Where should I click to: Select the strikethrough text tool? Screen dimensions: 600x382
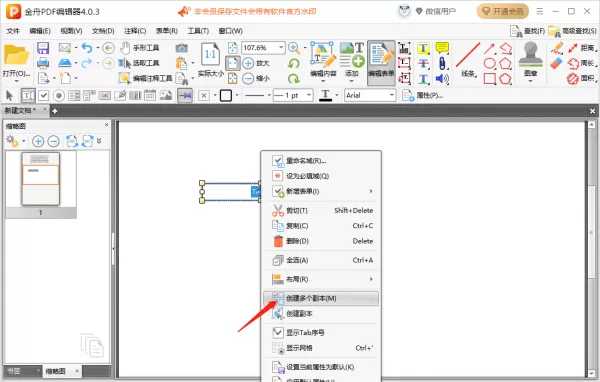(x=423, y=63)
